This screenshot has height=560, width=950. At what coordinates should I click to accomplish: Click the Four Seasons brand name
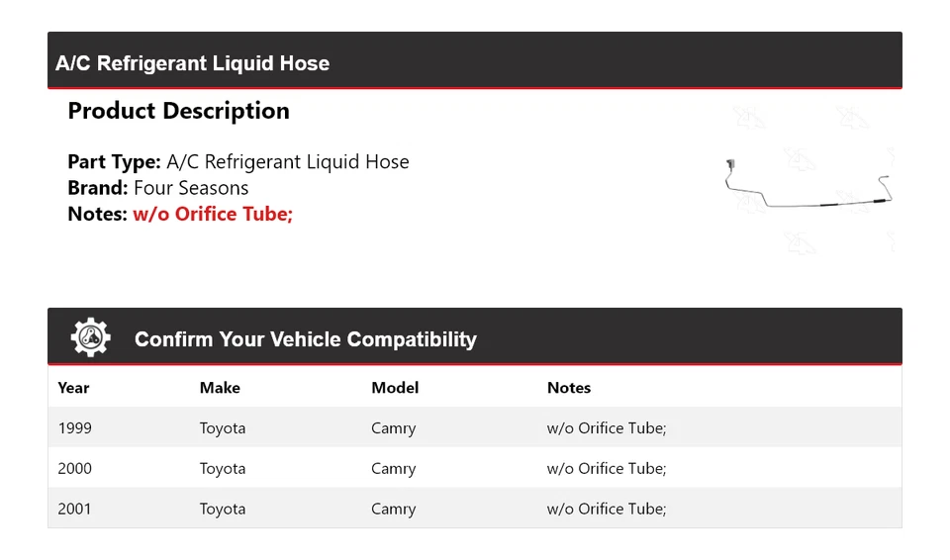click(191, 188)
